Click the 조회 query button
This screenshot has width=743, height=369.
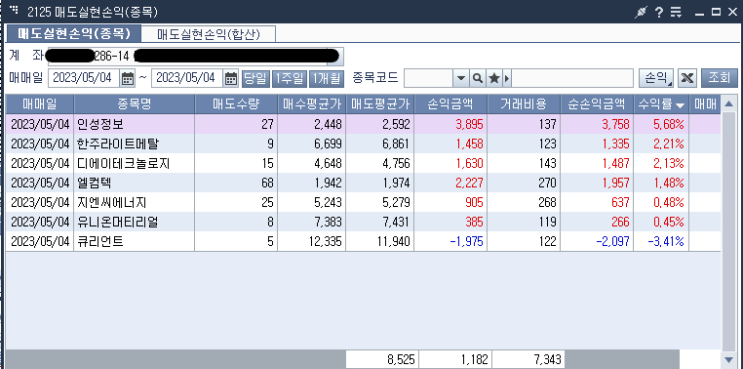point(719,78)
